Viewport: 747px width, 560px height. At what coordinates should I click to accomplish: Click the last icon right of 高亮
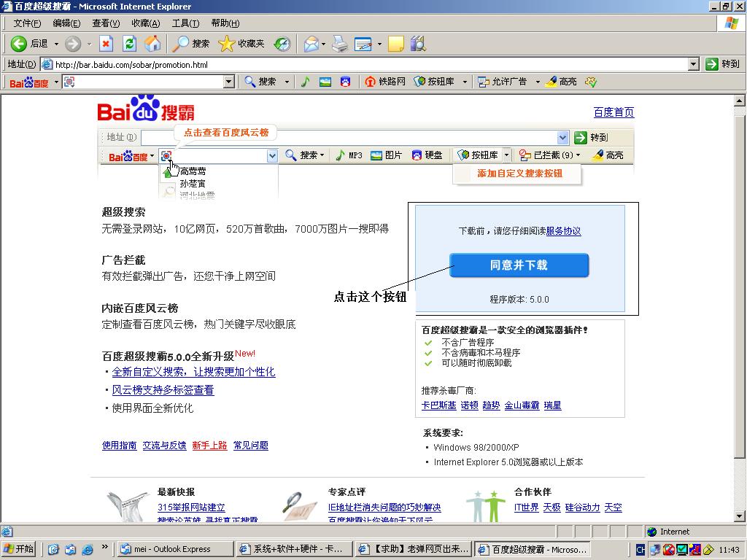591,82
